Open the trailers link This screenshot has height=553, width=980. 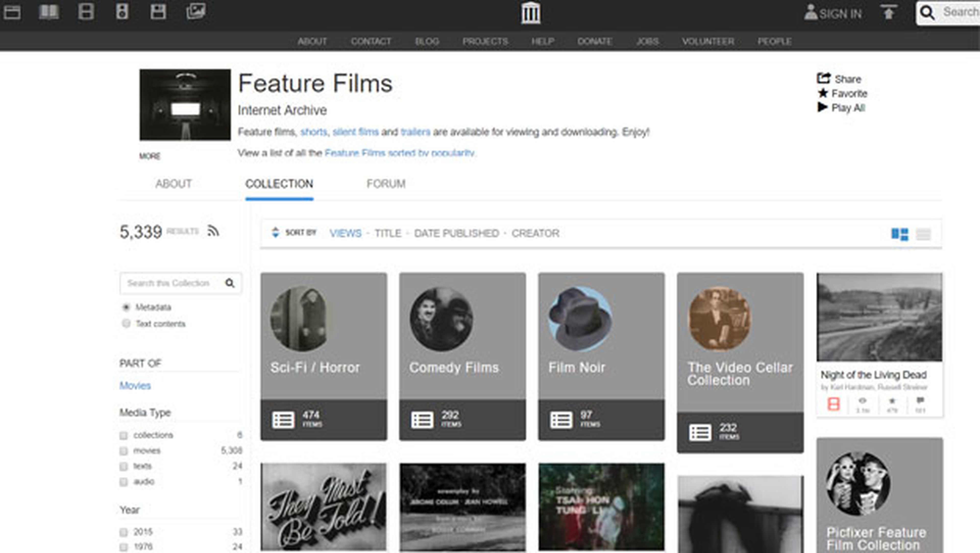(415, 132)
